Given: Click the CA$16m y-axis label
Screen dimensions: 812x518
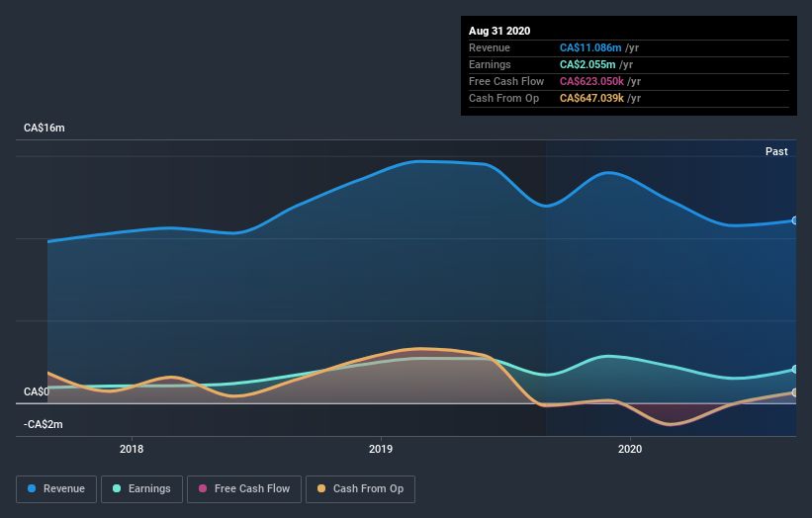Looking at the screenshot, I should 45,128.
